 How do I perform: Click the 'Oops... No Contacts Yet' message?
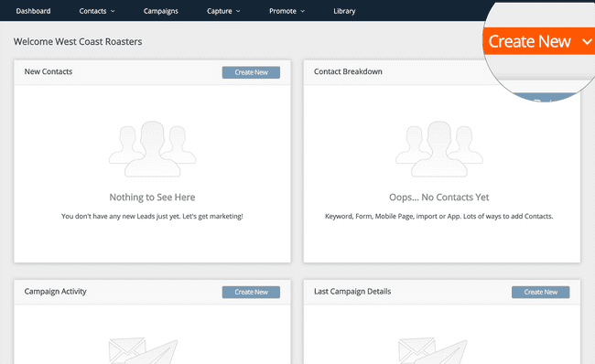(439, 198)
